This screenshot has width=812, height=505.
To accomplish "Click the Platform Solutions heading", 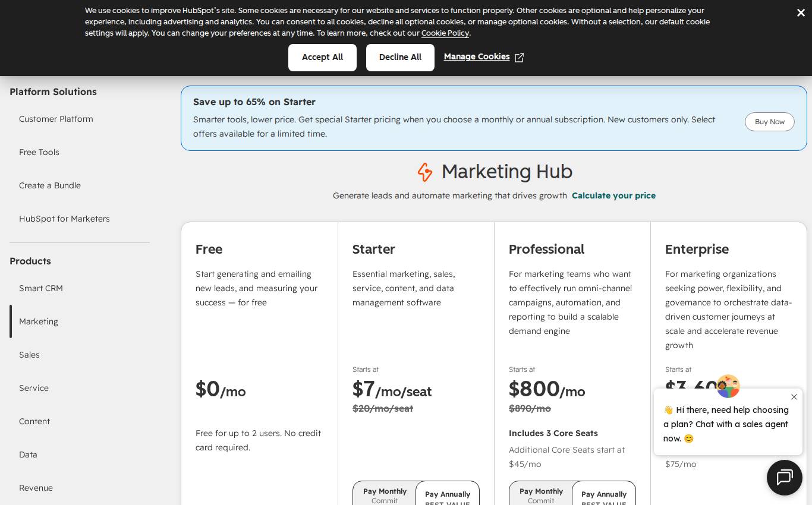I will pyautogui.click(x=53, y=91).
